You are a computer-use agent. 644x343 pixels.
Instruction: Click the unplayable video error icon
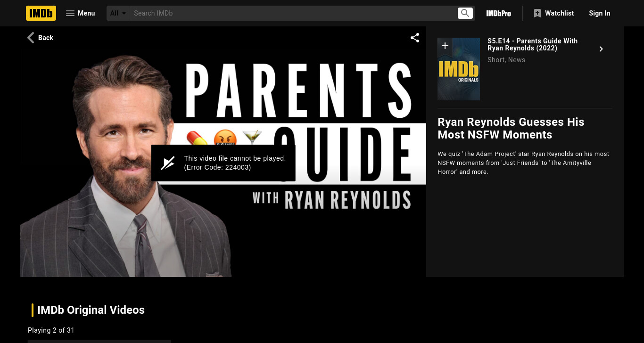point(168,163)
